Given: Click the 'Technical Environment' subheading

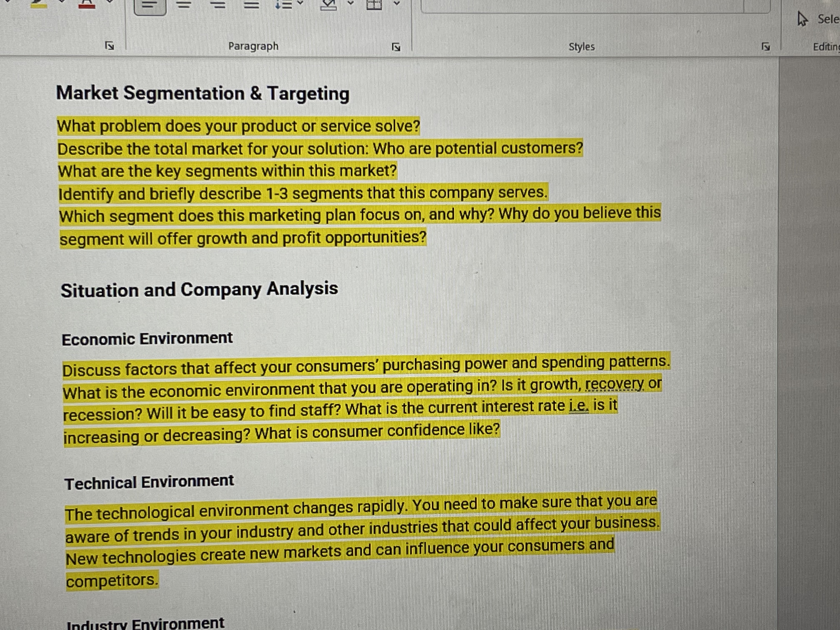Looking at the screenshot, I should pos(149,482).
